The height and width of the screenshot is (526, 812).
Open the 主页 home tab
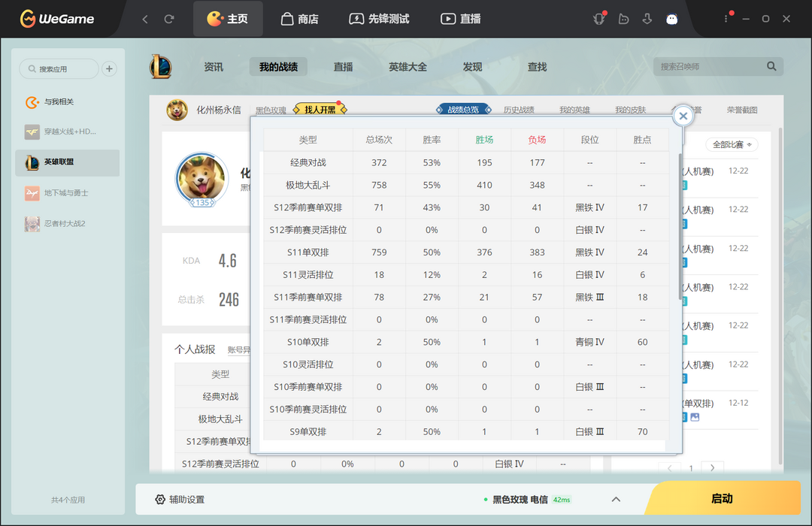pos(228,19)
